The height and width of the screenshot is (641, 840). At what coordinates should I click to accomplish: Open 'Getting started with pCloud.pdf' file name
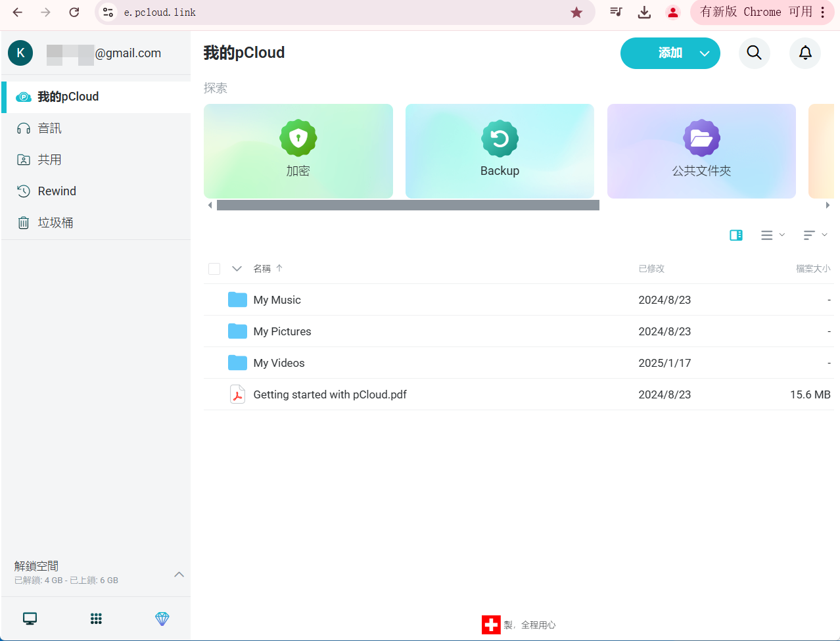click(x=330, y=394)
